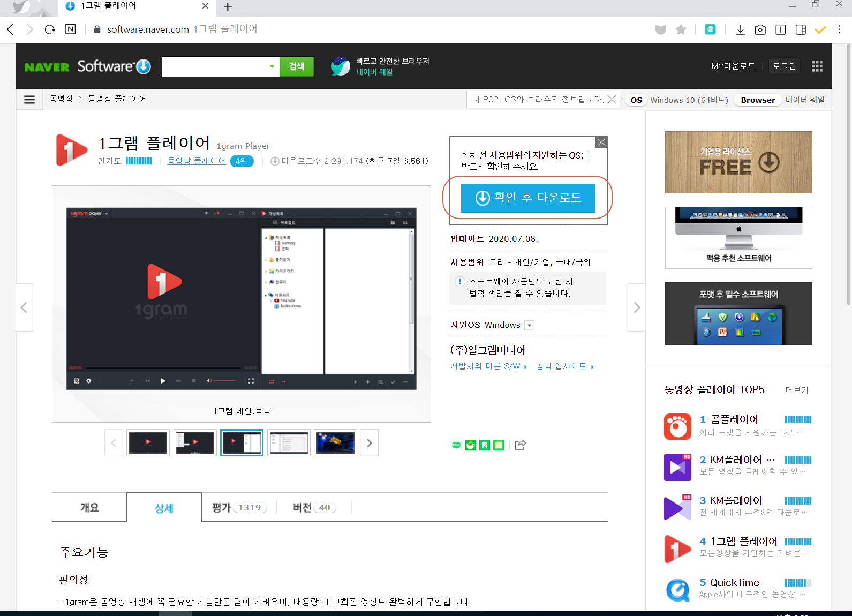852x616 pixels.
Task: Open MY다운로드
Action: pyautogui.click(x=733, y=66)
